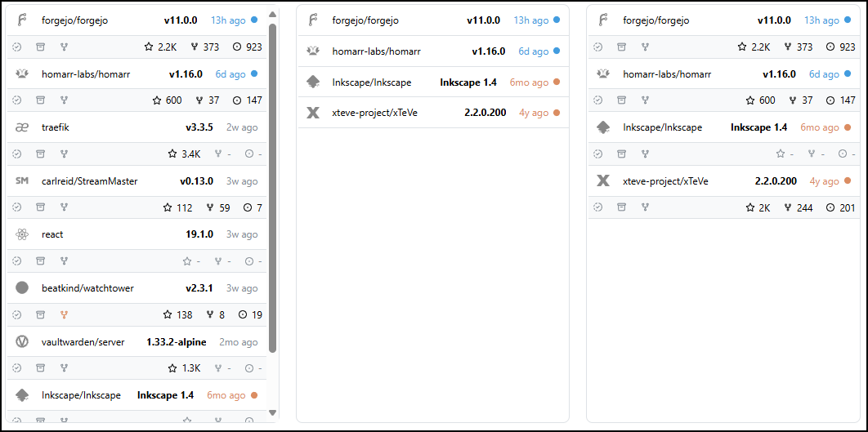Click the beatkind/watchtower circle avatar icon
Screen dimensions: 868x432
click(22, 288)
